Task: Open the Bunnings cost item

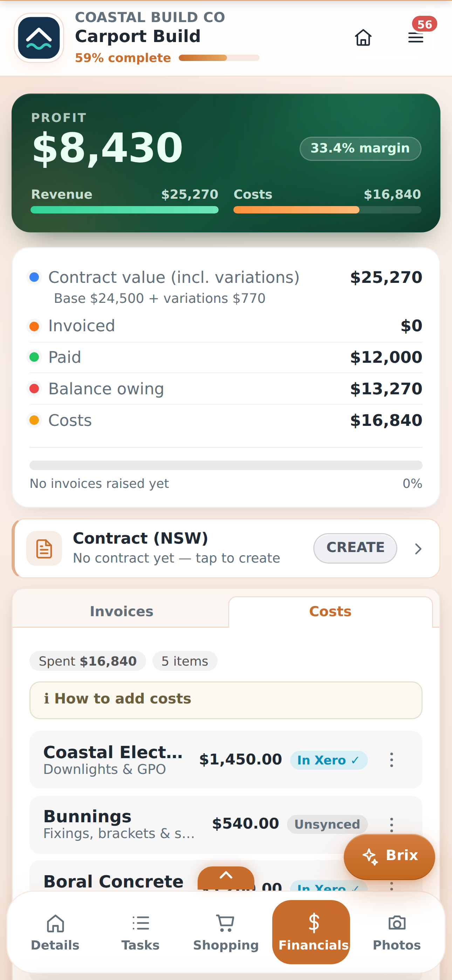Action: [226, 824]
